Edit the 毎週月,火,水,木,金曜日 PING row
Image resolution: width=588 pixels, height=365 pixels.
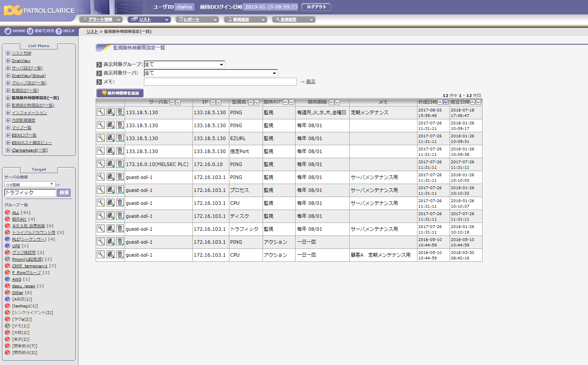pos(101,112)
